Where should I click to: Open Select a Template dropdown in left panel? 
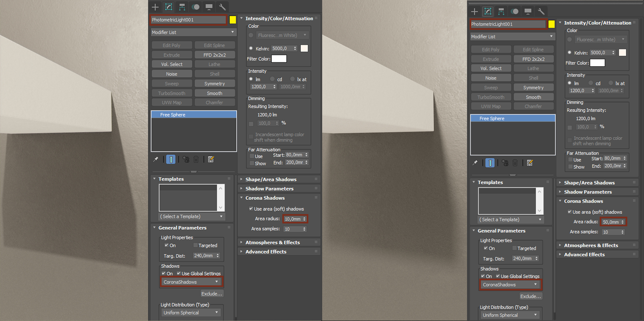[x=192, y=216]
